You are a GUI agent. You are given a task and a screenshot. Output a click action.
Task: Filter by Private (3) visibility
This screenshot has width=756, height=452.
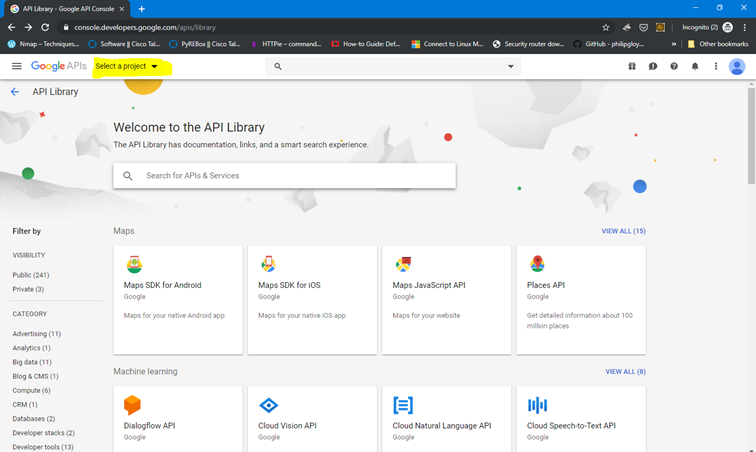28,289
